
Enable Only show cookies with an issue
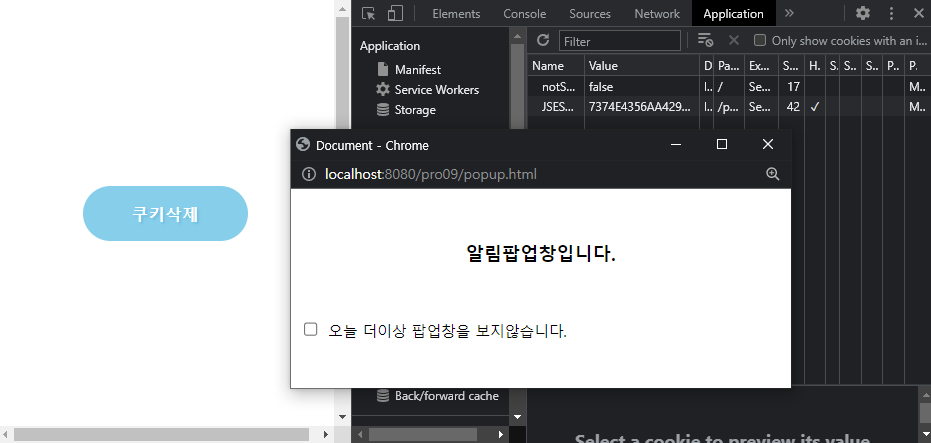coord(759,40)
